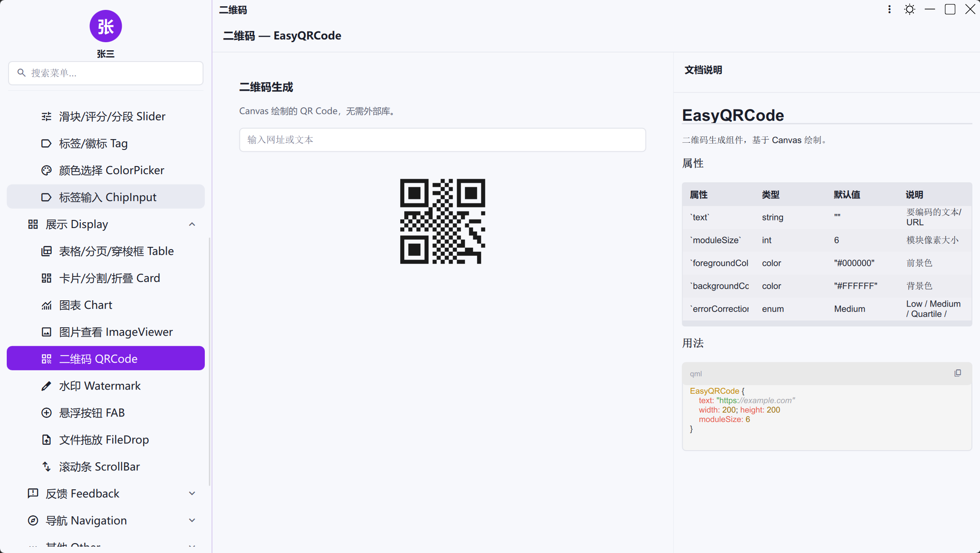Toggle the light/dark theme sun icon

pos(909,9)
